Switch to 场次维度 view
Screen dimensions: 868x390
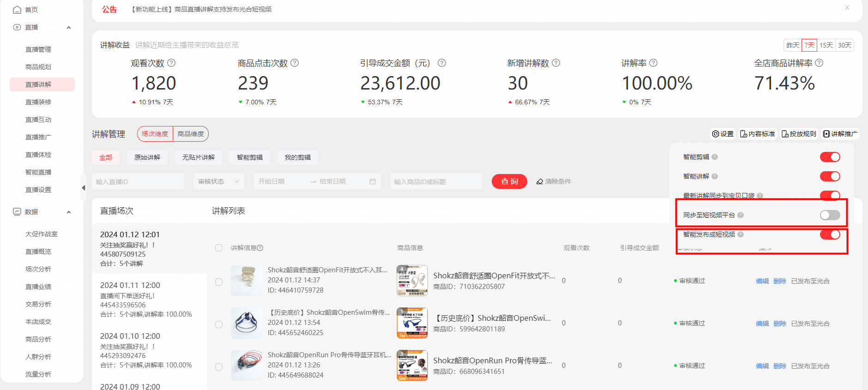pos(155,134)
